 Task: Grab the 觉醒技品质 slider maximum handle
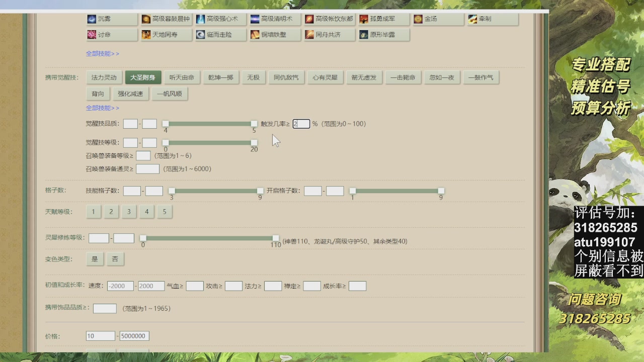click(x=254, y=124)
